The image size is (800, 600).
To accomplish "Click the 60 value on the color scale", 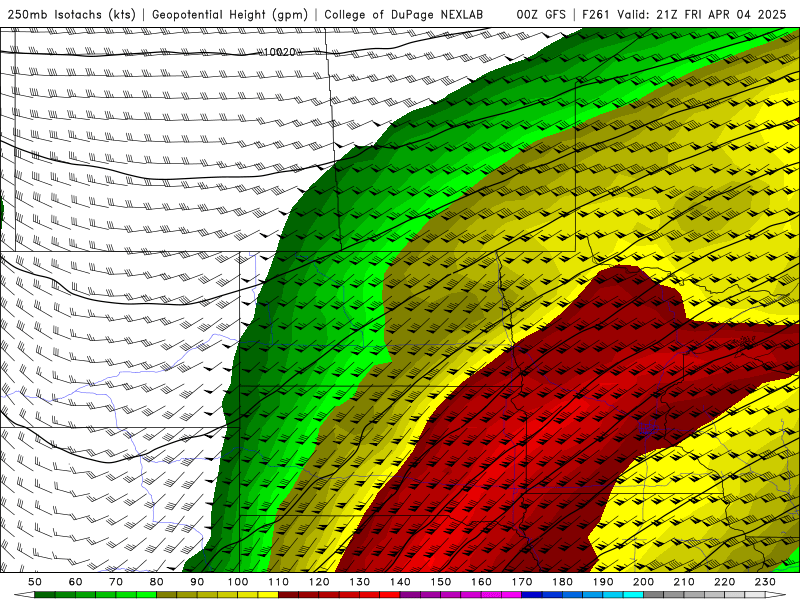I will click(x=75, y=582).
